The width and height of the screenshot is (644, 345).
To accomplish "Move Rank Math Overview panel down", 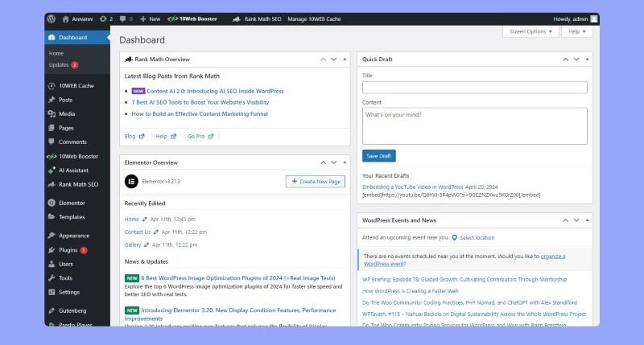I will point(334,60).
